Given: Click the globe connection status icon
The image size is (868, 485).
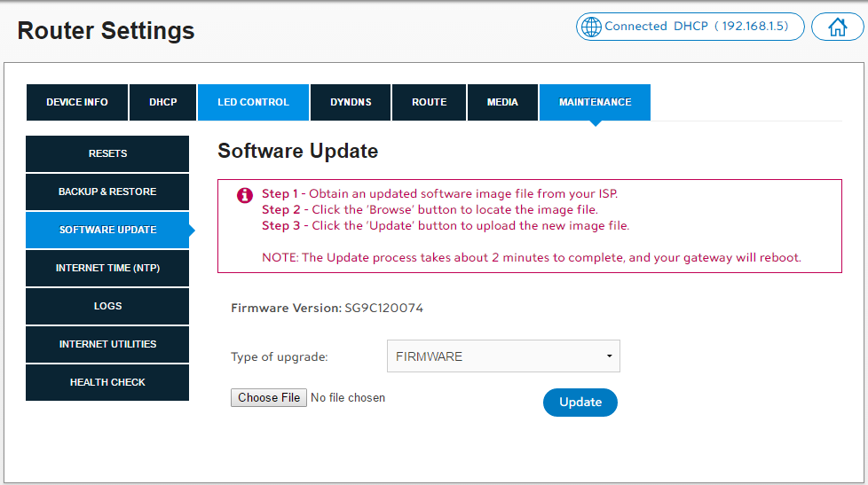Looking at the screenshot, I should (591, 27).
